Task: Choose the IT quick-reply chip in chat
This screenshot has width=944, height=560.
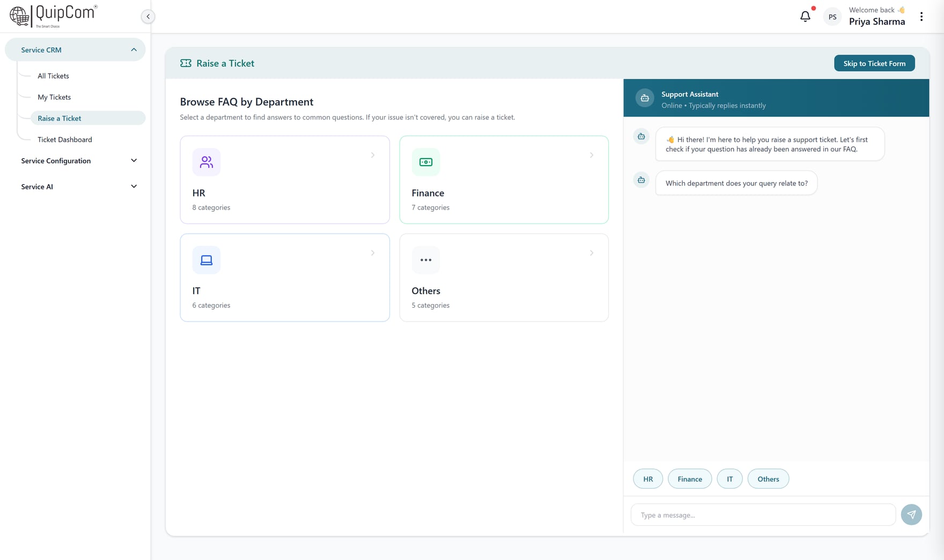Action: (x=730, y=479)
